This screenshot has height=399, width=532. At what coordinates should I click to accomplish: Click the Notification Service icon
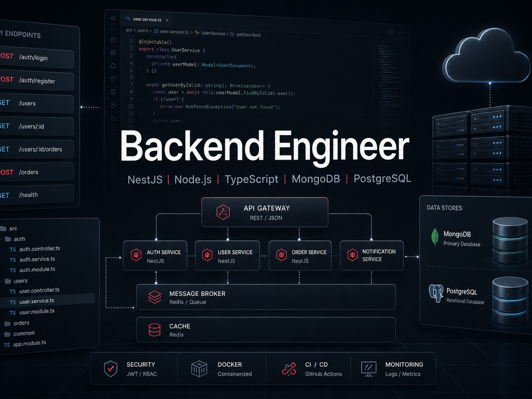pyautogui.click(x=352, y=255)
